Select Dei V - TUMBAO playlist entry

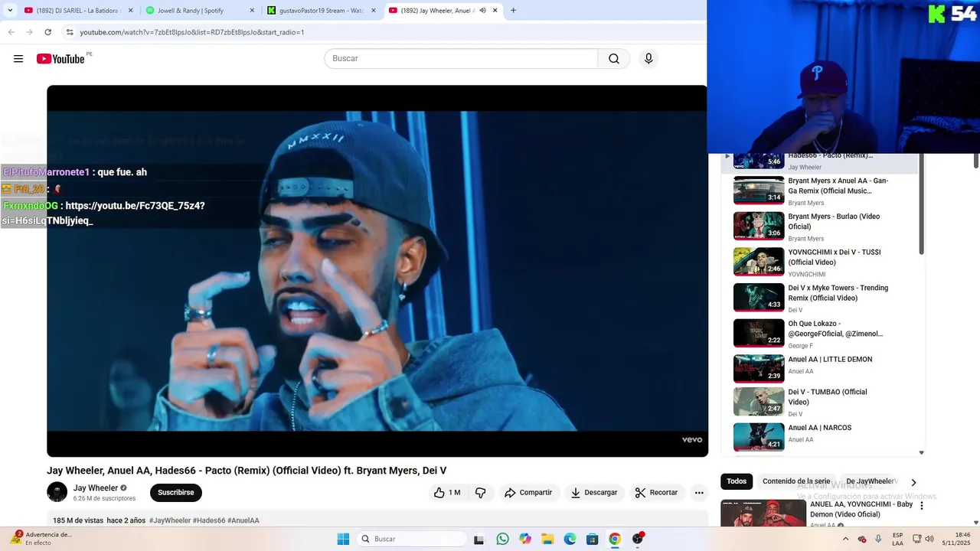[819, 402]
